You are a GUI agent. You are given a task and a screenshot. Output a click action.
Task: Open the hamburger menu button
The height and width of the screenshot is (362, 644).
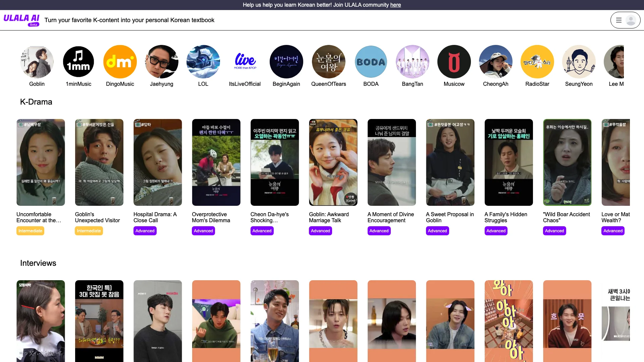pos(619,20)
